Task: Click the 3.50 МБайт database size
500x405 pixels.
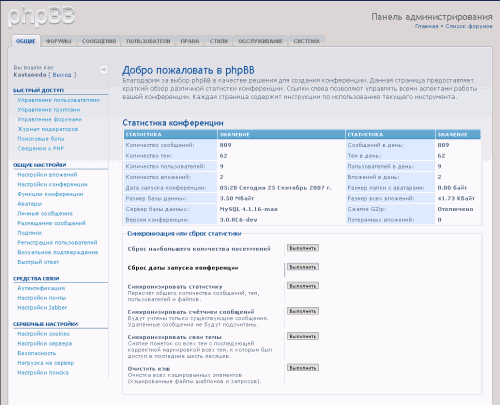Action: coord(237,198)
